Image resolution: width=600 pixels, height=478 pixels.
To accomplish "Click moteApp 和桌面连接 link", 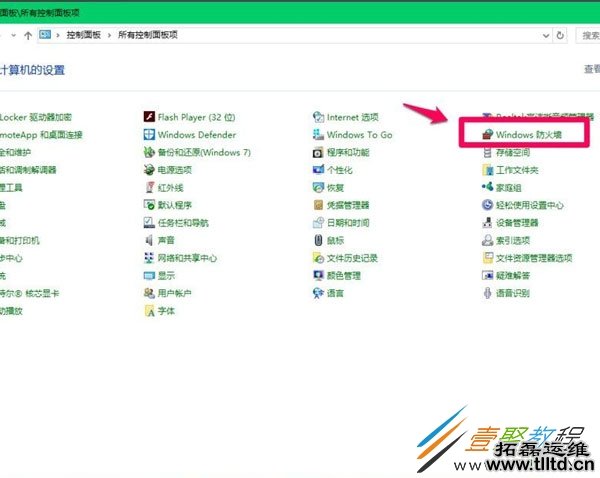I will tap(41, 135).
